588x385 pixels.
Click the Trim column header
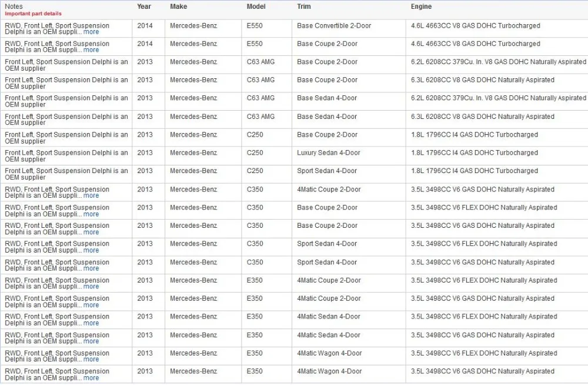point(304,6)
